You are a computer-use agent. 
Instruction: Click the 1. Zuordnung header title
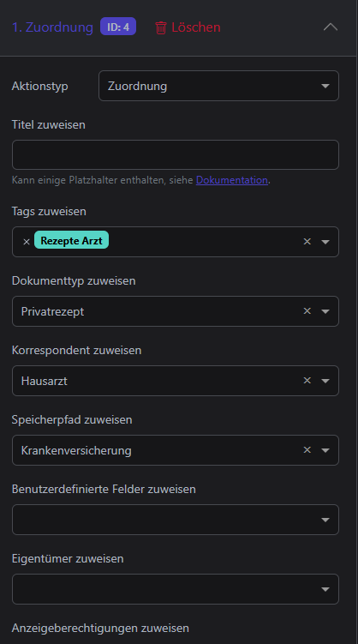tap(52, 27)
